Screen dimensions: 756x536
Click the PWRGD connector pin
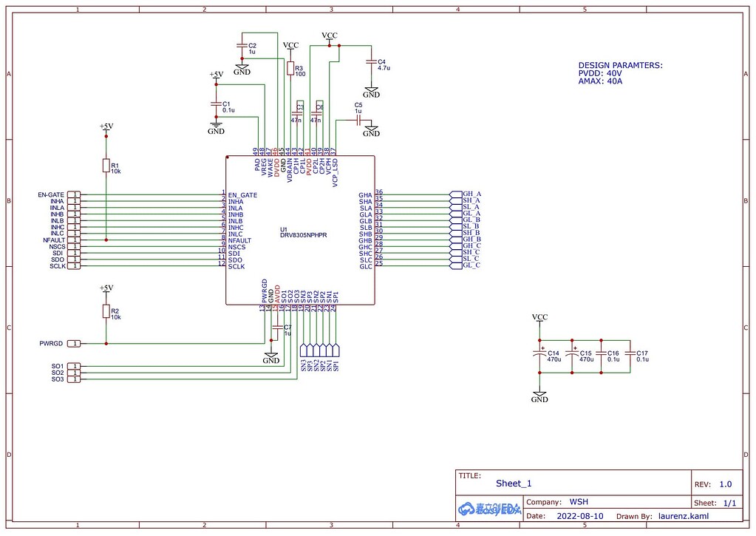click(74, 344)
